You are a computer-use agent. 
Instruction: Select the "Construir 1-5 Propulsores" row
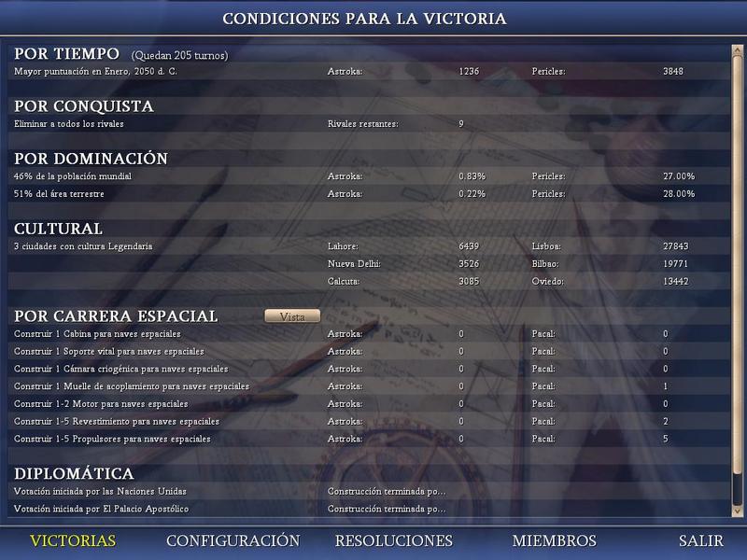pos(112,439)
